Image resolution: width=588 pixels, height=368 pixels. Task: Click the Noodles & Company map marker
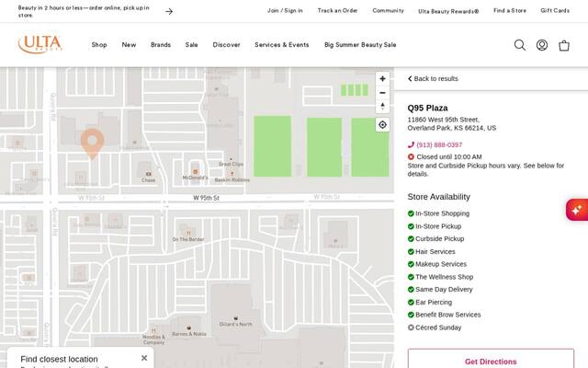(x=153, y=330)
